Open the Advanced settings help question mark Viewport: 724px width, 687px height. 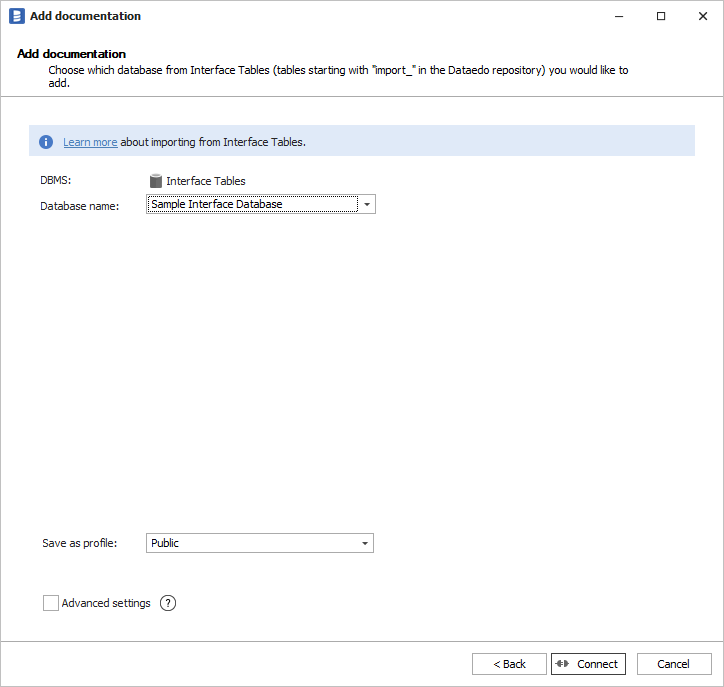[168, 603]
